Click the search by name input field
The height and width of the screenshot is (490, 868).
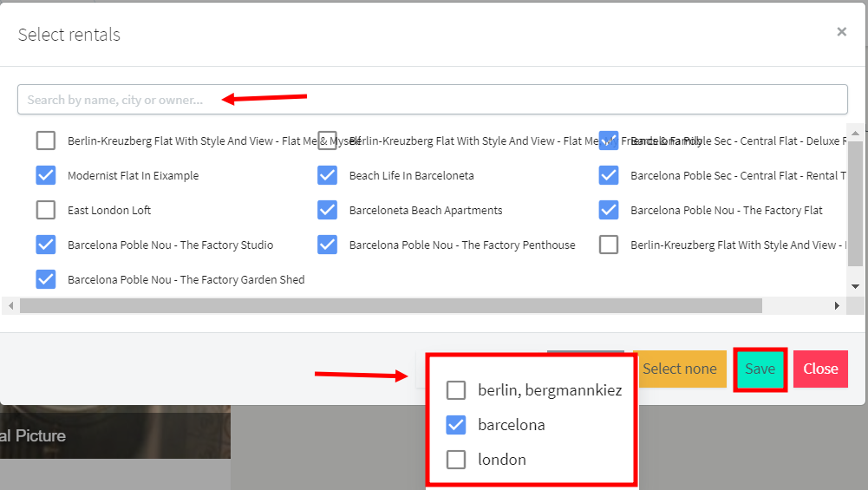pyautogui.click(x=432, y=100)
